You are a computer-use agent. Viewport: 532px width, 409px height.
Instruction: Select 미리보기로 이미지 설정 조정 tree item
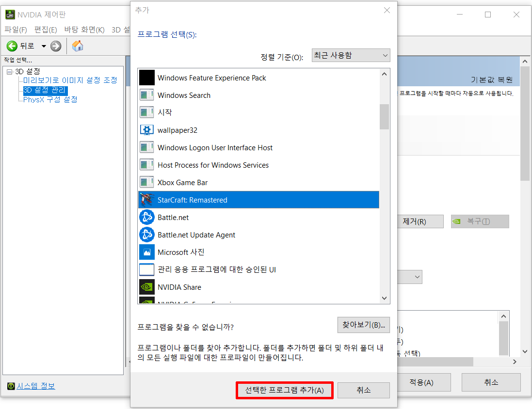pyautogui.click(x=70, y=80)
